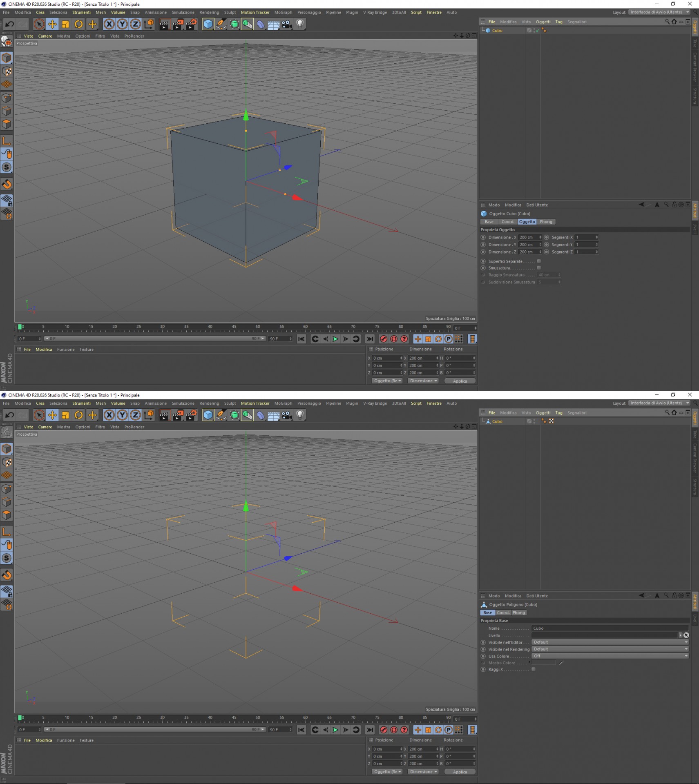699x784 pixels.
Task: Click the Light object icon in lower toolbar
Action: (300, 415)
